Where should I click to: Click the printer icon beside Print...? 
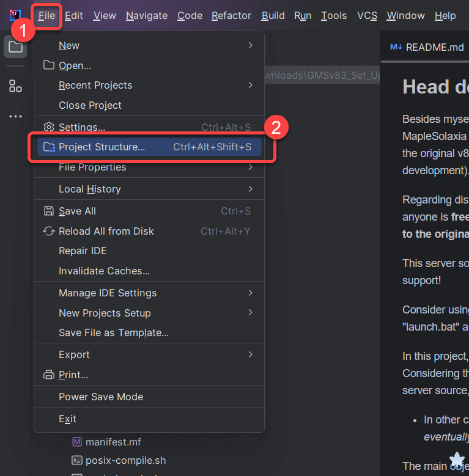tap(48, 375)
